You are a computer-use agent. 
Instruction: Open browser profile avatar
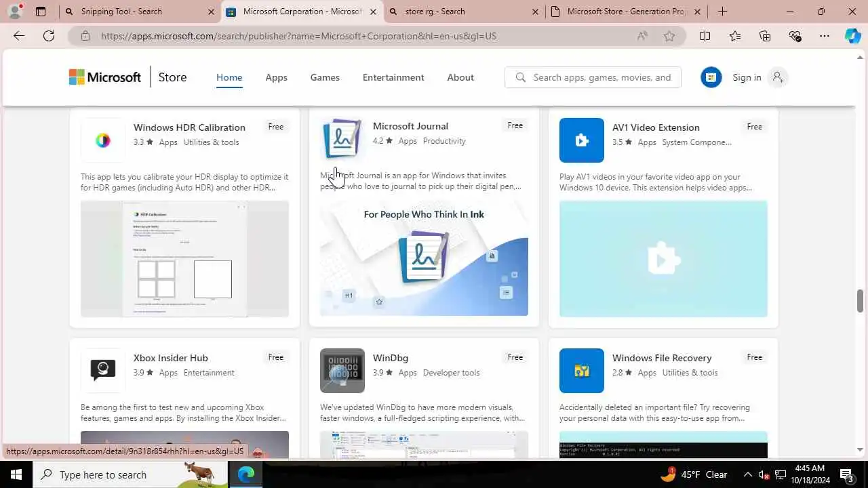tap(15, 11)
